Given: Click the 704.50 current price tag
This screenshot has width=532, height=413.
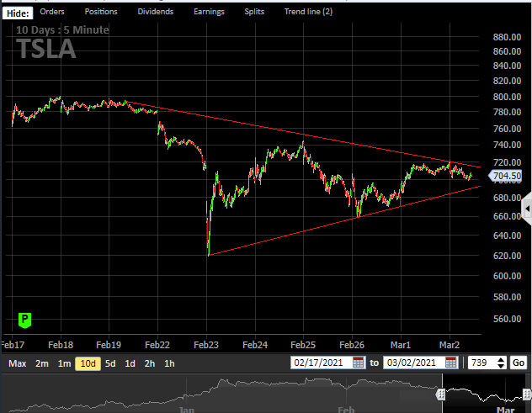Looking at the screenshot, I should point(505,176).
